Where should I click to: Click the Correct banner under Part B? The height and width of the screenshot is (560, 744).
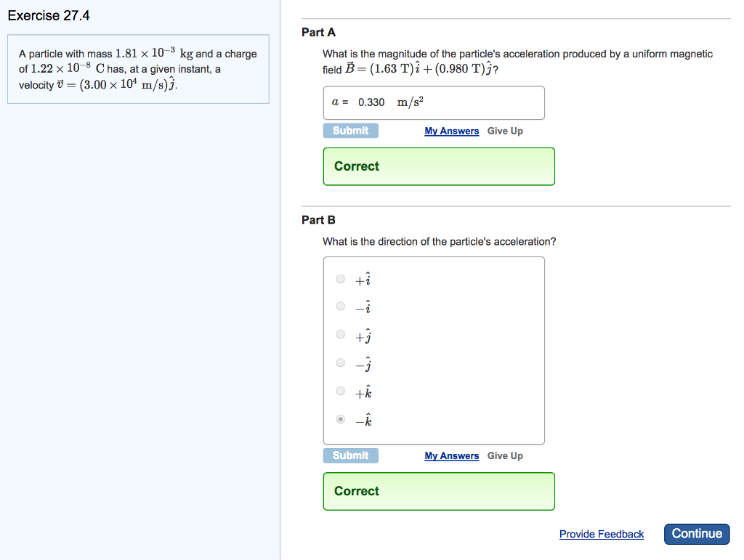tap(439, 492)
